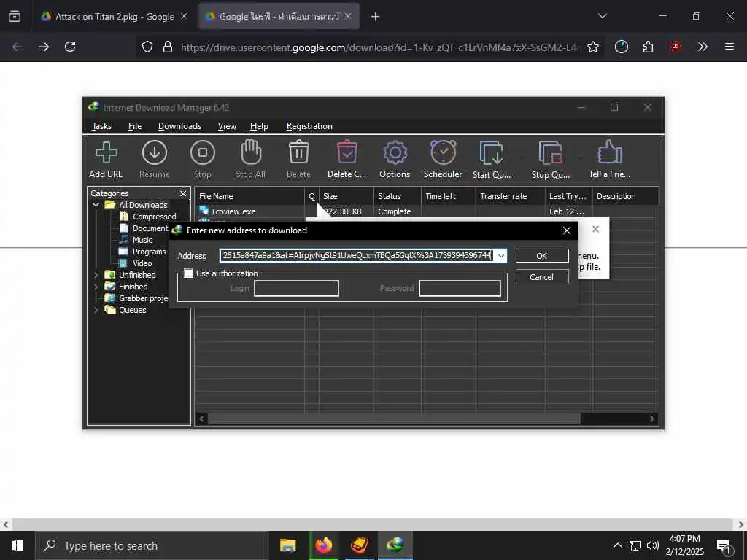Sort by the File Name column header

(249, 196)
